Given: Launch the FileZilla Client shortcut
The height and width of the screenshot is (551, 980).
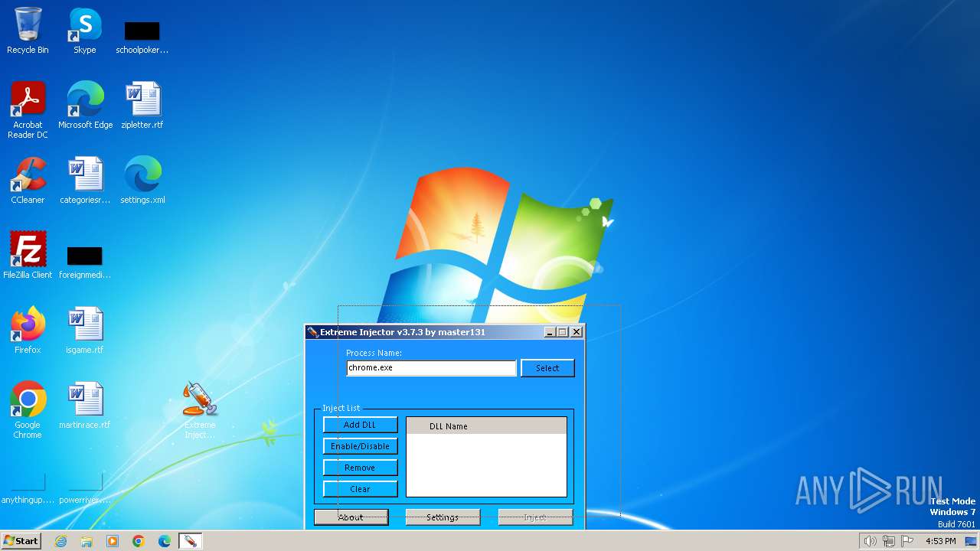Looking at the screenshot, I should pyautogui.click(x=28, y=255).
